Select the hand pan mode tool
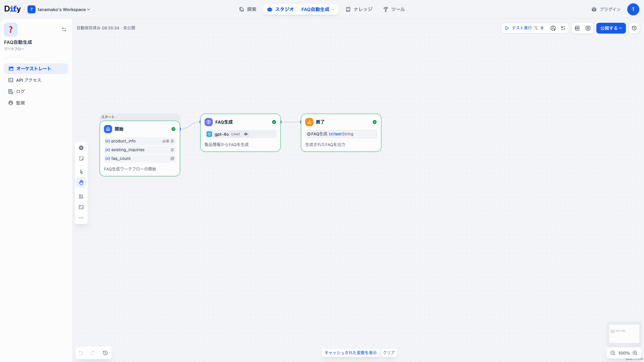Image resolution: width=644 pixels, height=362 pixels. click(x=81, y=183)
